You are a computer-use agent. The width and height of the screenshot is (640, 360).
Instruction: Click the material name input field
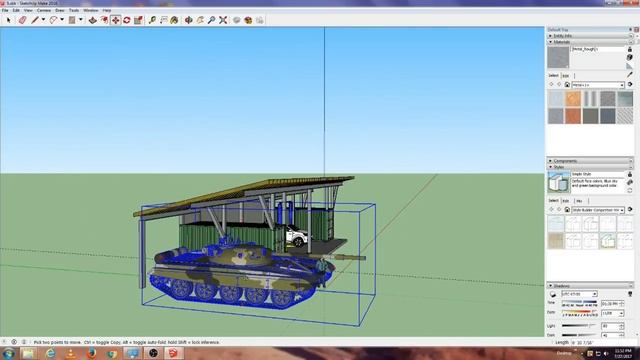[x=598, y=49]
